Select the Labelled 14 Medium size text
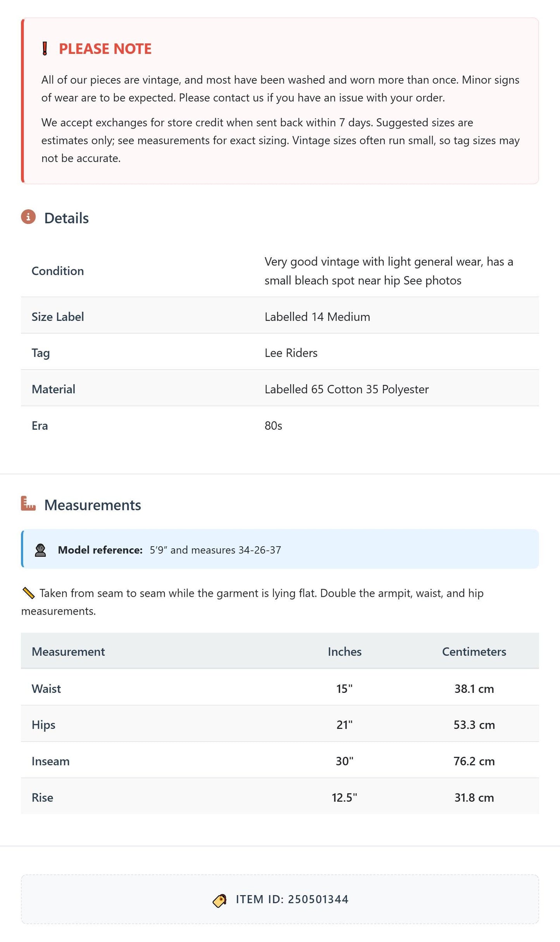 tap(317, 317)
